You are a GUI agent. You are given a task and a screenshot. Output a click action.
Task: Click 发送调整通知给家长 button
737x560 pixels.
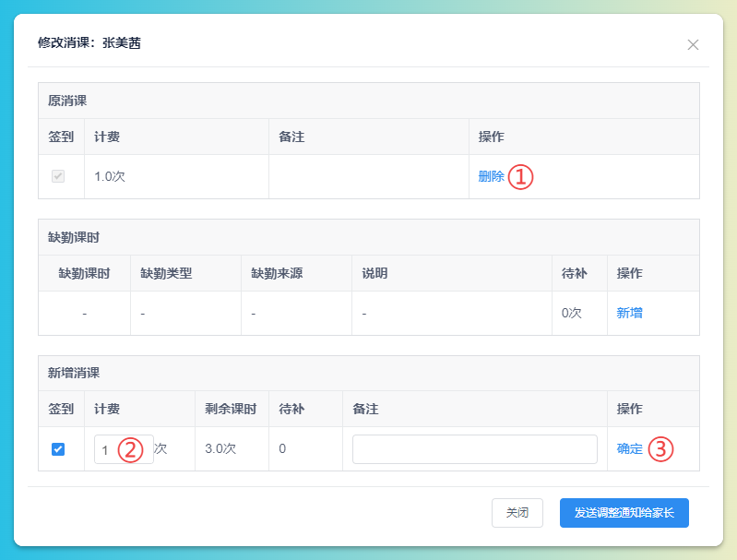click(x=624, y=513)
